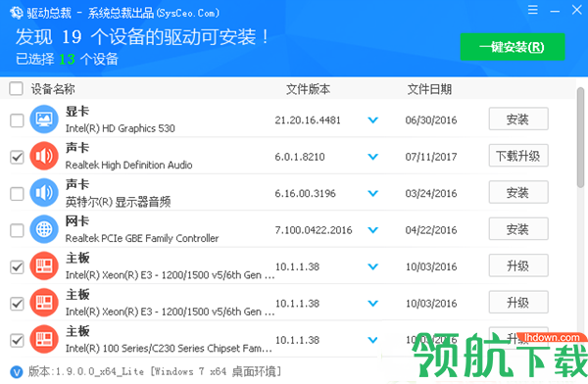
Task: Click the device name Realtek High Definition Audio
Action: point(128,165)
